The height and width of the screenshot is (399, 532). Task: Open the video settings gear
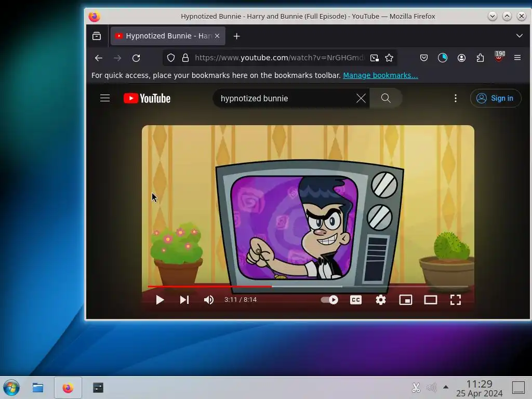pos(381,300)
